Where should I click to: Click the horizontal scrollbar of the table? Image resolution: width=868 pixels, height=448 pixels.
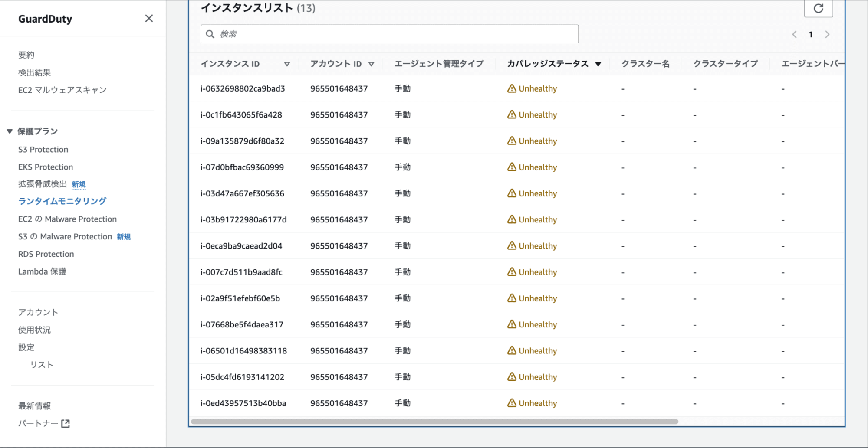(x=434, y=422)
